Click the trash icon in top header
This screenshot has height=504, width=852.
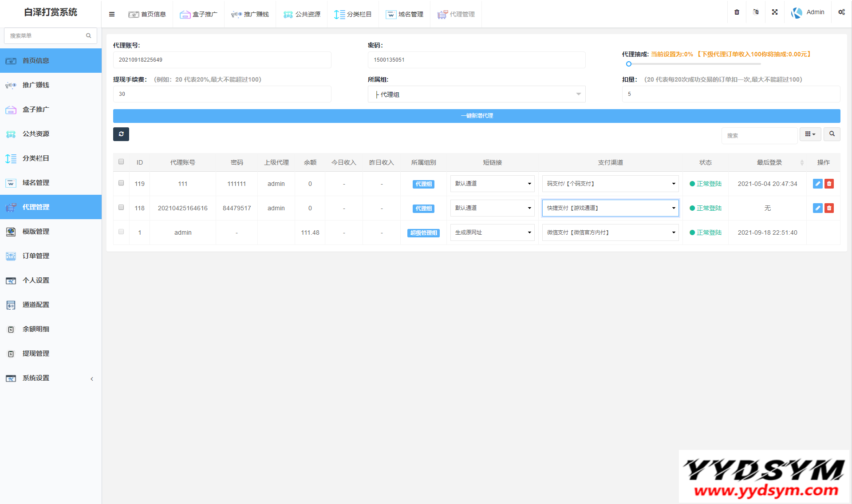point(737,12)
